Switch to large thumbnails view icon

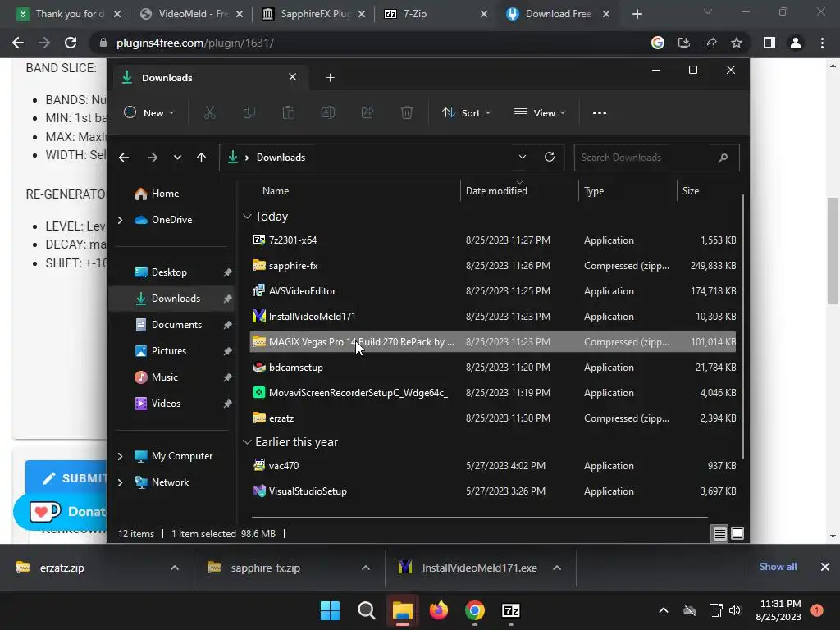click(x=737, y=533)
